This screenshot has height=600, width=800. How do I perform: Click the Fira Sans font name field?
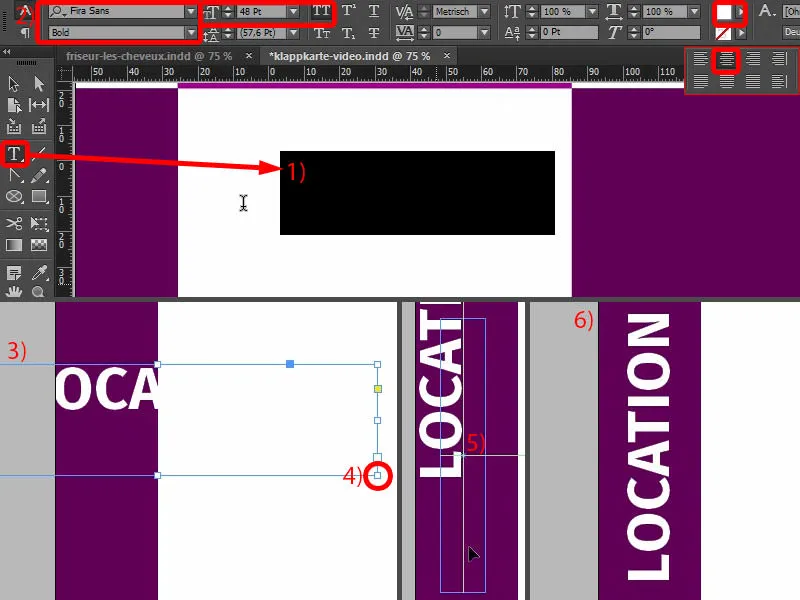116,11
